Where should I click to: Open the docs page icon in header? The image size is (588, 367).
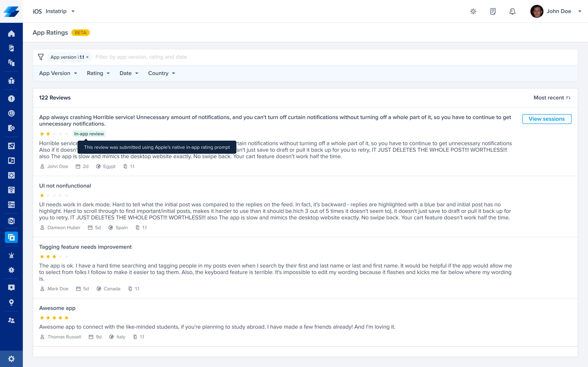tap(493, 11)
